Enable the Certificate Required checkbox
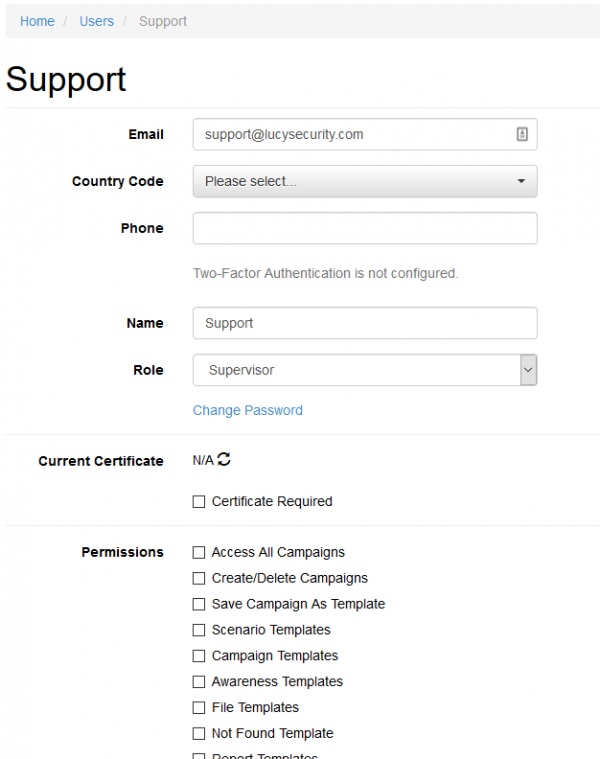Viewport: 600px width, 759px height. click(x=199, y=501)
